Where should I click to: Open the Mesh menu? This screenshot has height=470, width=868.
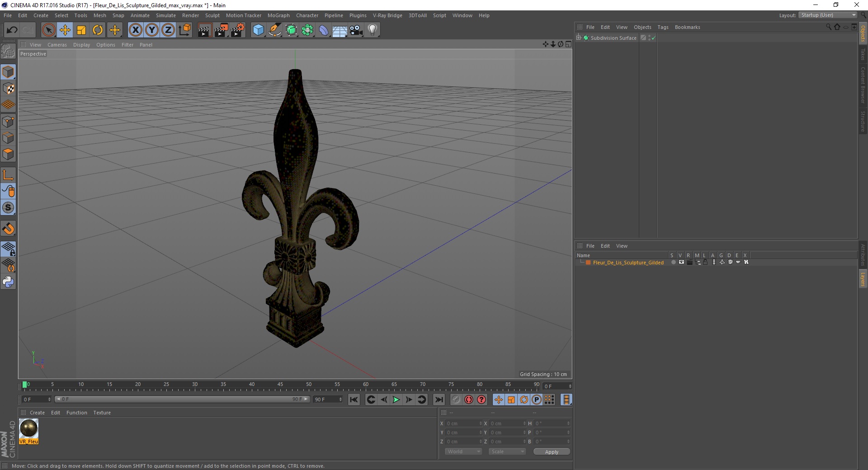[99, 15]
